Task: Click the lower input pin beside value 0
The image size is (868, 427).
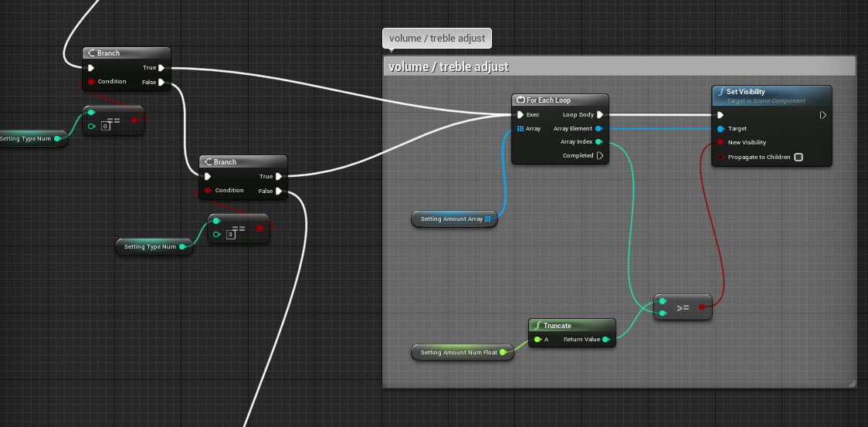Action: 91,127
